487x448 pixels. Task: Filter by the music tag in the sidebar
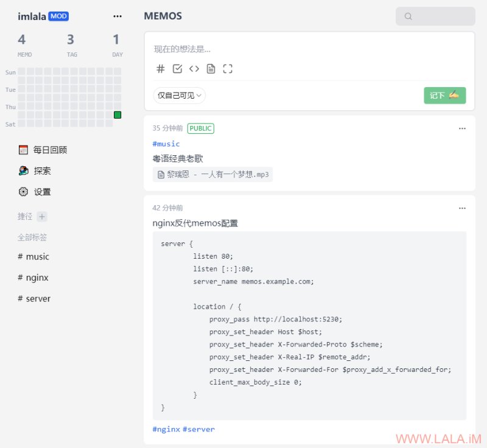click(x=33, y=257)
